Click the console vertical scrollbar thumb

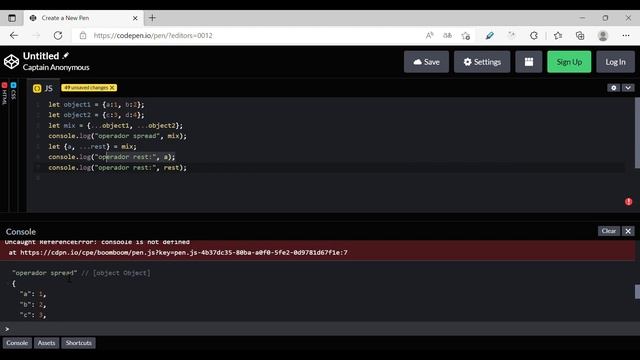pos(637,291)
